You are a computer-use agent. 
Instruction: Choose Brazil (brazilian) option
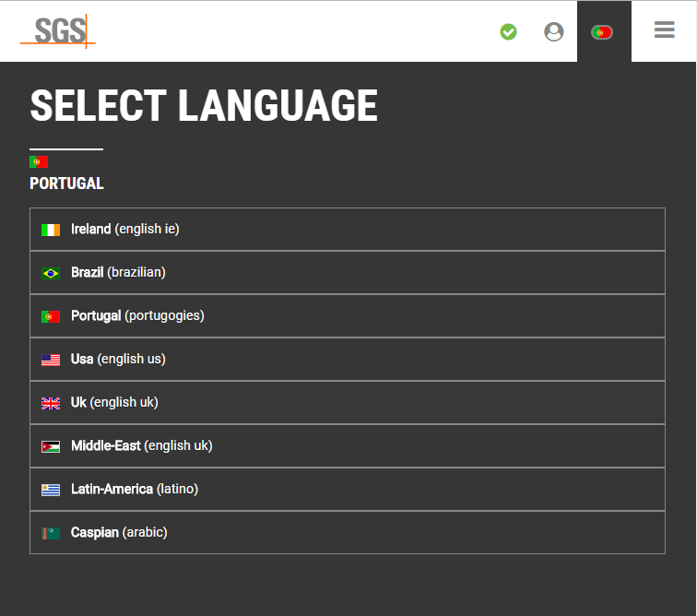[348, 273]
